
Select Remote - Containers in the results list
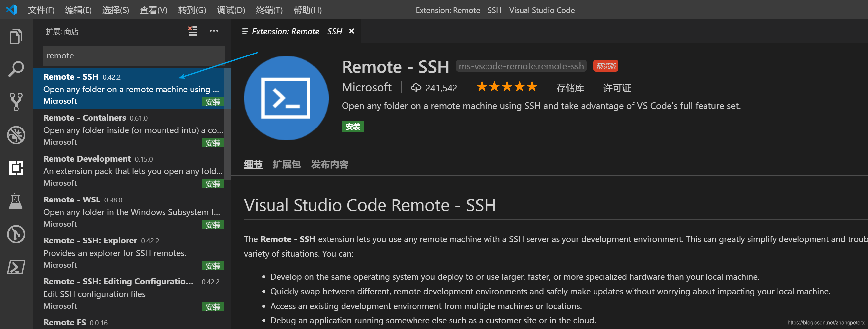[x=129, y=129]
